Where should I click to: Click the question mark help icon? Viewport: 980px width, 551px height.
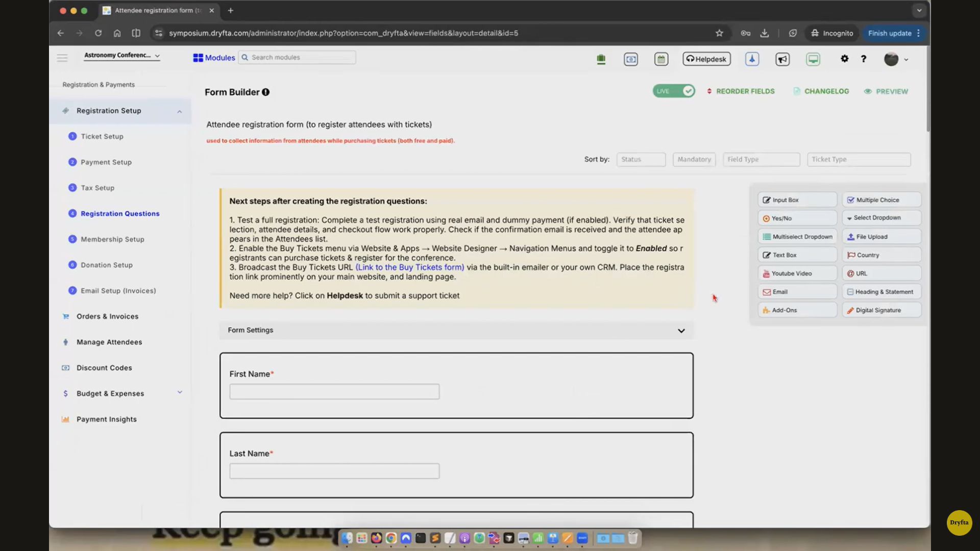click(864, 59)
